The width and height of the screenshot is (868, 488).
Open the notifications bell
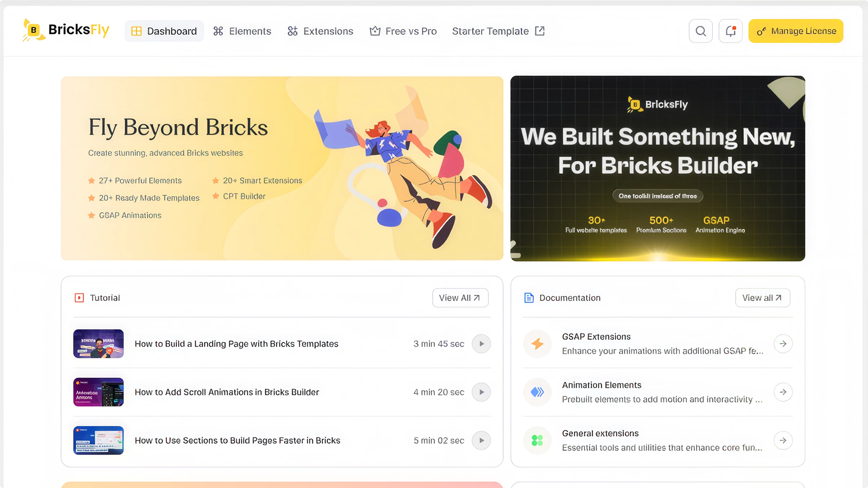pyautogui.click(x=731, y=31)
